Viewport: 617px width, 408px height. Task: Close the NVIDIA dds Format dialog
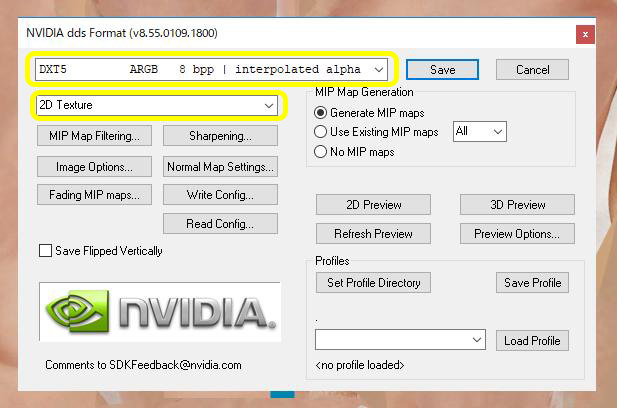tap(585, 35)
